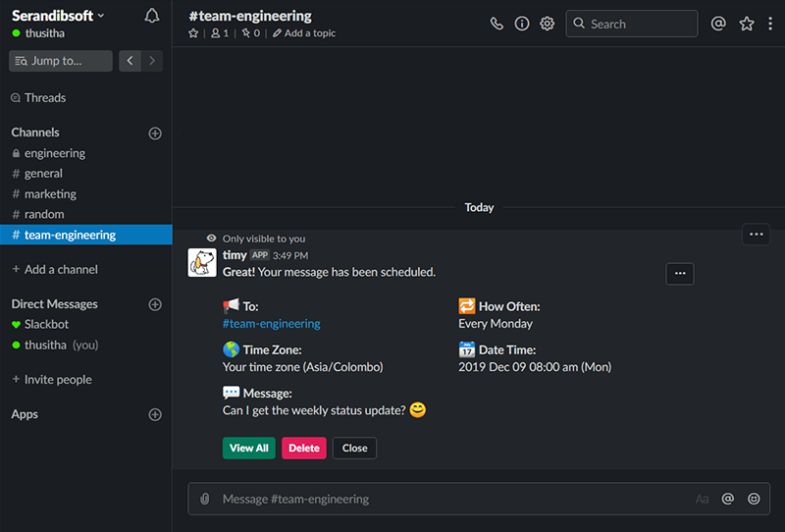Go back in history arrow
The image size is (785, 532).
tap(130, 61)
